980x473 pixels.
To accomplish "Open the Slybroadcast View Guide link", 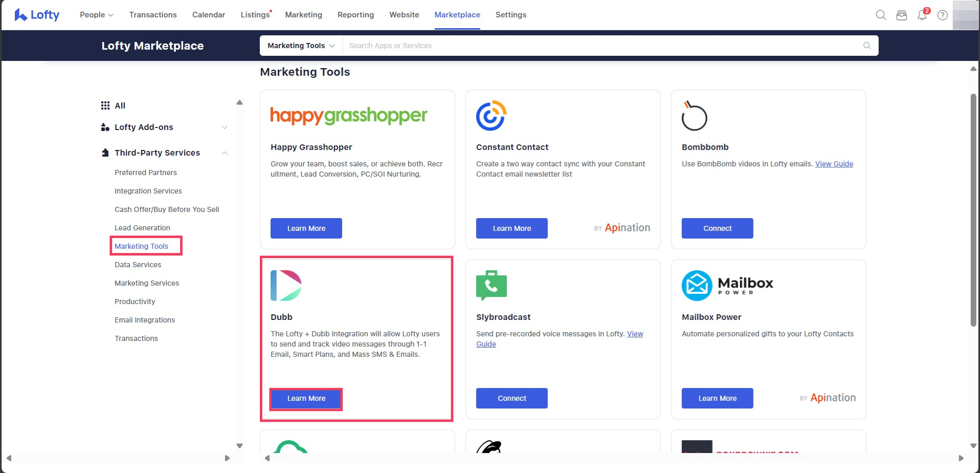I will pyautogui.click(x=635, y=334).
